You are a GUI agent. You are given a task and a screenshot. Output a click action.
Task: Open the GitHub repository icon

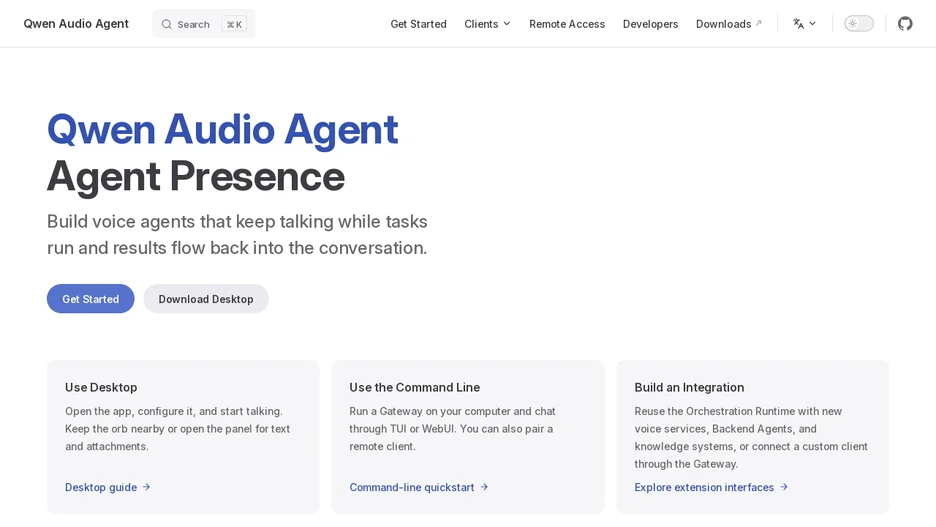point(905,24)
